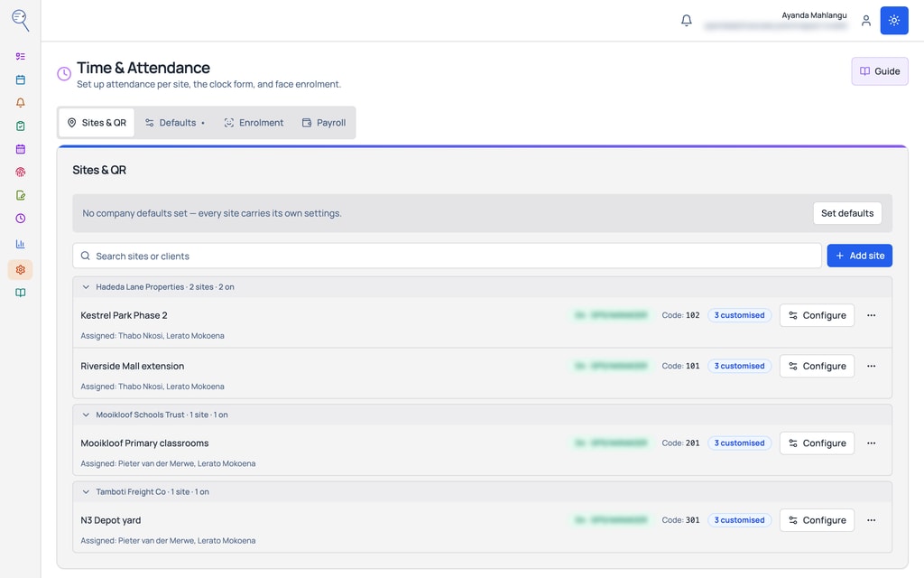This screenshot has height=578, width=924.
Task: Open the red fingerprint sidebar icon
Action: coord(20,172)
